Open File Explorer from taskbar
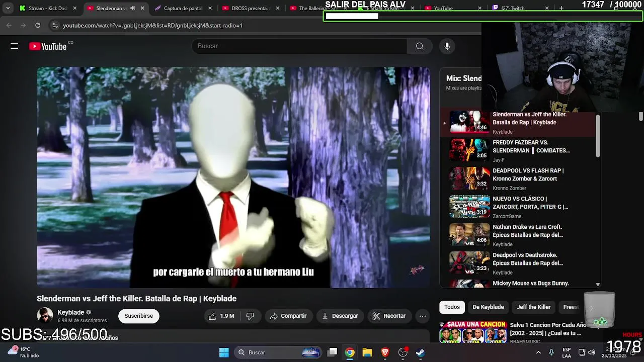644x362 pixels. click(367, 352)
